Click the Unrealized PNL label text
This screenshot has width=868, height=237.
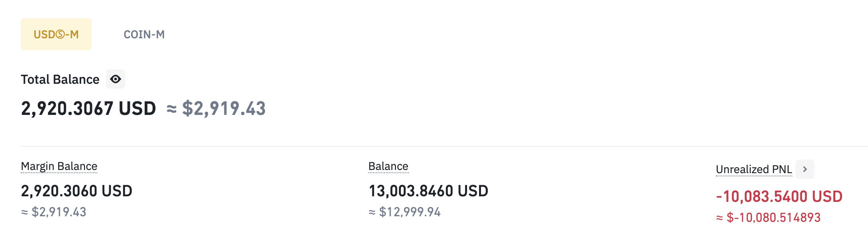point(754,169)
